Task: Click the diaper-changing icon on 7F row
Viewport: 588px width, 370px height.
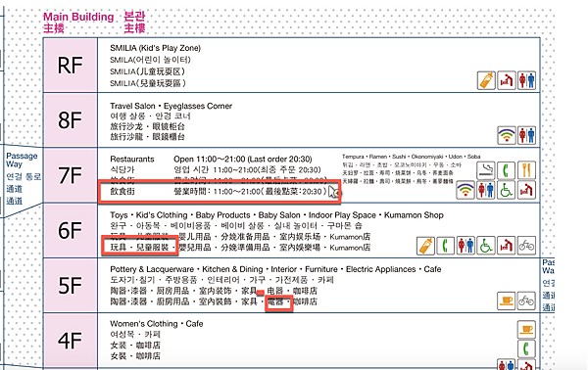Action: click(526, 190)
